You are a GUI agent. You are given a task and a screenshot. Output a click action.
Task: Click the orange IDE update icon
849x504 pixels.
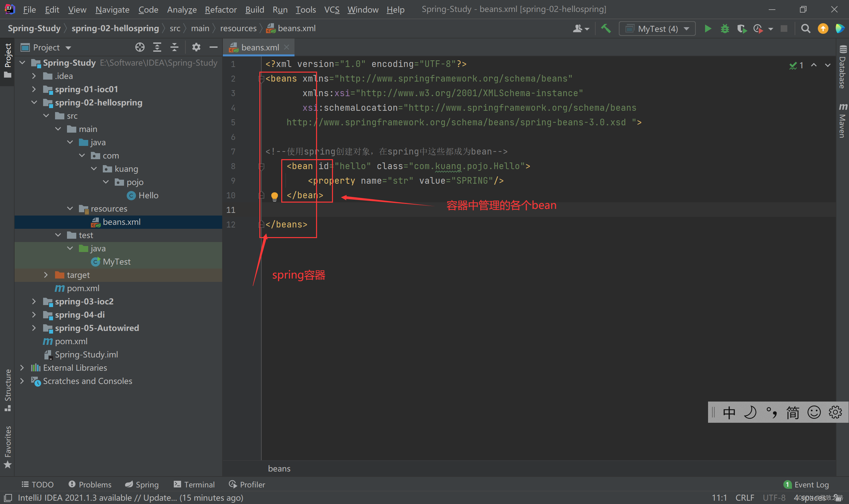click(823, 29)
